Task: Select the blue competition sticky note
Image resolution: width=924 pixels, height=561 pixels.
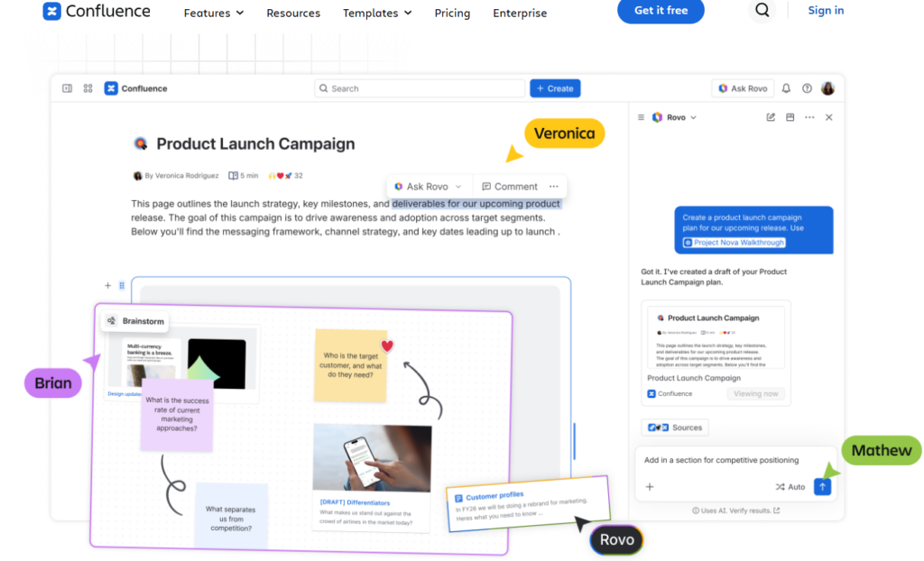Action: (x=231, y=516)
